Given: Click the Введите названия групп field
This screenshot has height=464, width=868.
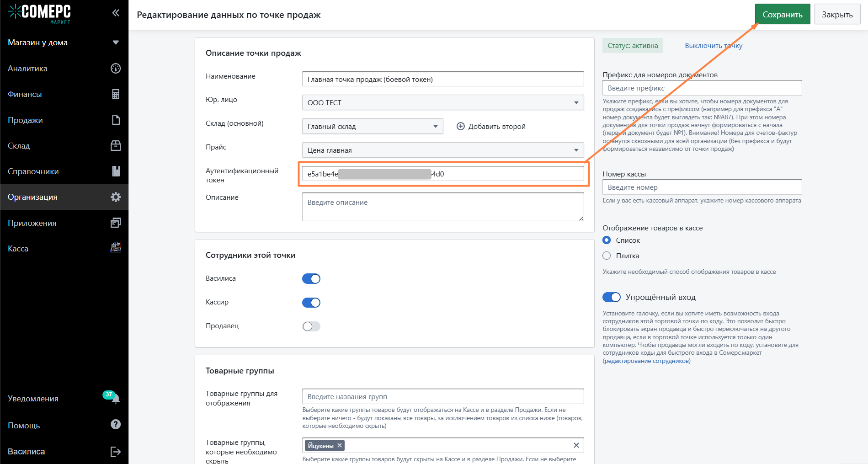Looking at the screenshot, I should coord(443,396).
